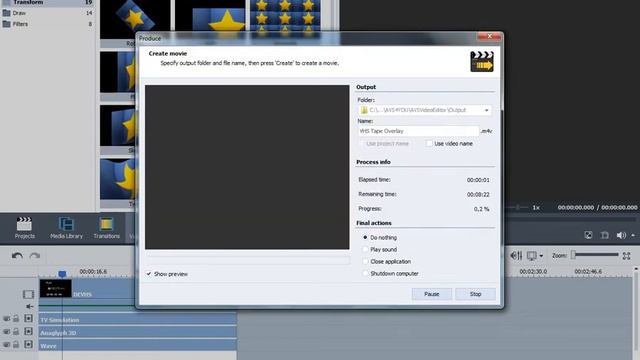Image resolution: width=640 pixels, height=360 pixels.
Task: Click the folder icon in the Folder path field
Action: (x=364, y=110)
